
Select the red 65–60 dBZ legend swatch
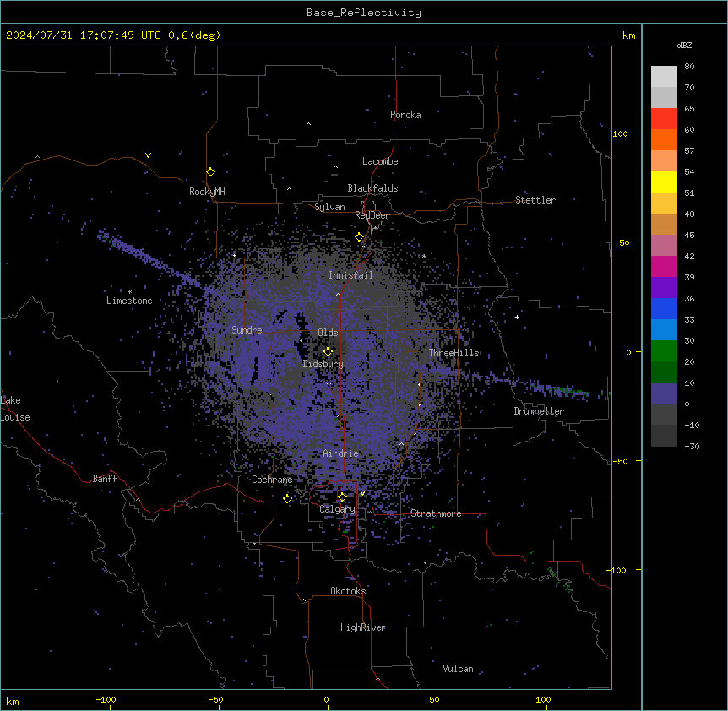pyautogui.click(x=664, y=119)
